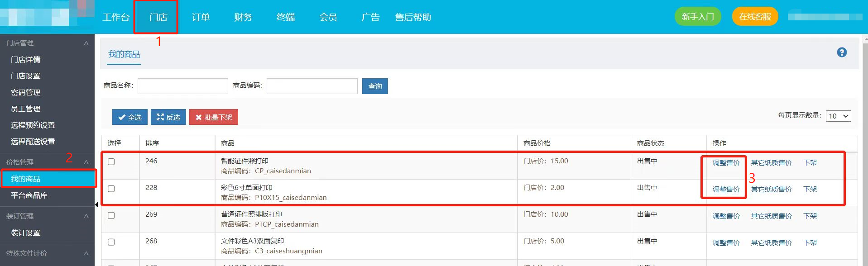Open the 财务 top menu
Viewport: 868px width, 266px height.
coord(243,17)
